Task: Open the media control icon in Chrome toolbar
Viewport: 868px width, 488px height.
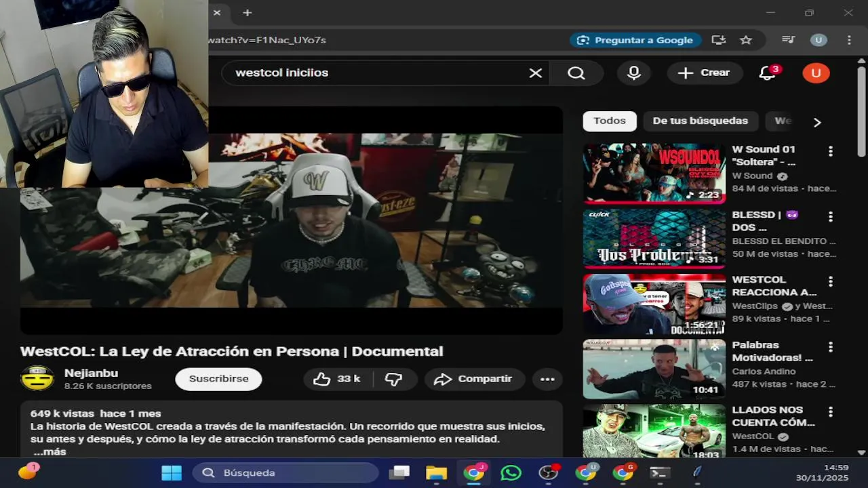Action: pyautogui.click(x=788, y=40)
